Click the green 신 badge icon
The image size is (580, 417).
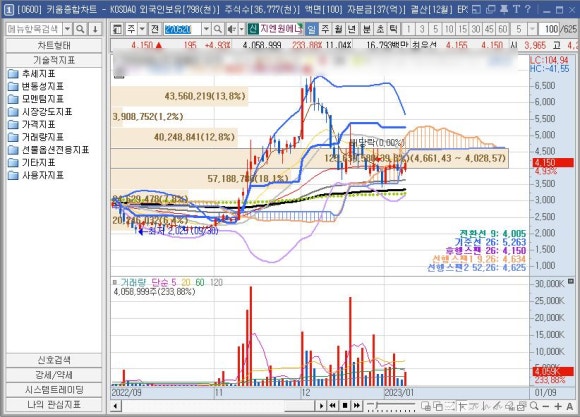(x=253, y=29)
